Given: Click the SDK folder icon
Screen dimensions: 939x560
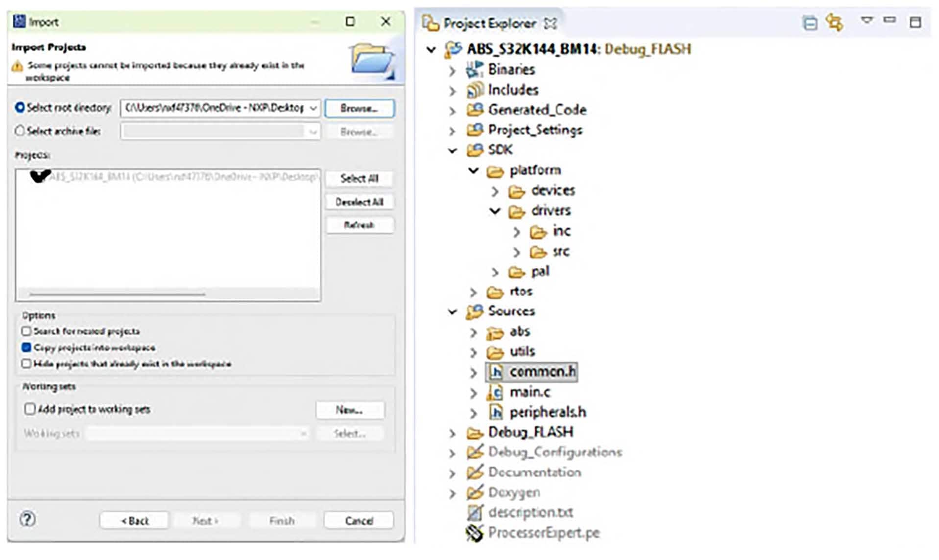Looking at the screenshot, I should pos(474,150).
